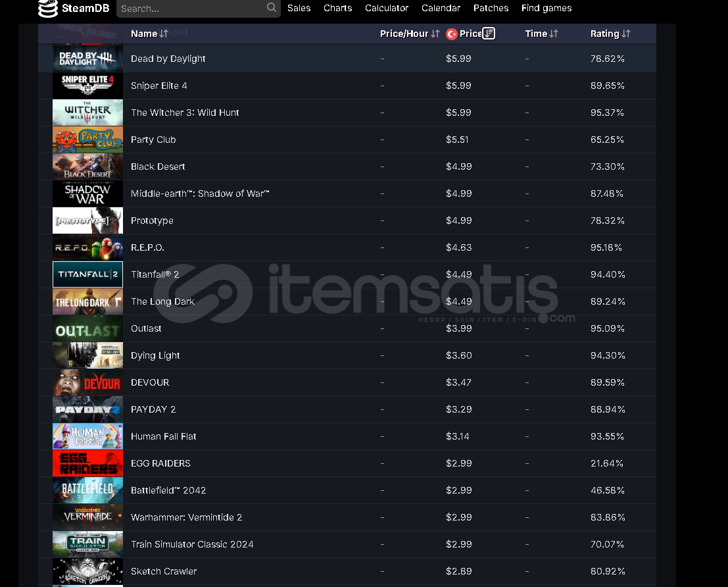Click the Party Club thumbnail
Image resolution: width=728 pixels, height=587 pixels.
point(87,140)
